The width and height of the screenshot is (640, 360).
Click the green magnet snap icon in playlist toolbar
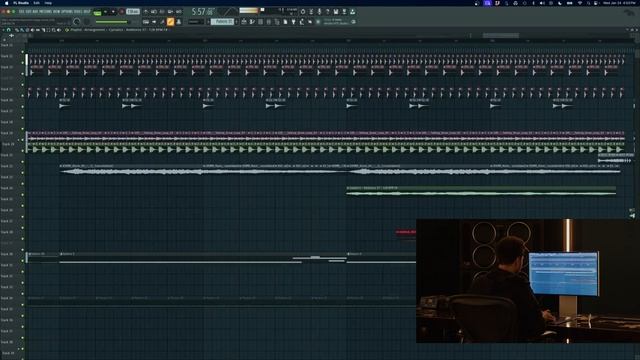pos(8,30)
